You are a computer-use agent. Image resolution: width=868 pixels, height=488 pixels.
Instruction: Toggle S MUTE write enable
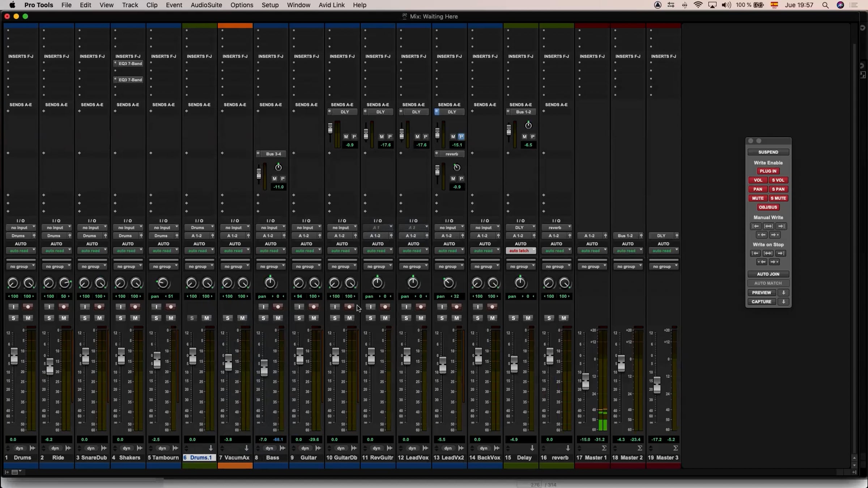(x=778, y=198)
